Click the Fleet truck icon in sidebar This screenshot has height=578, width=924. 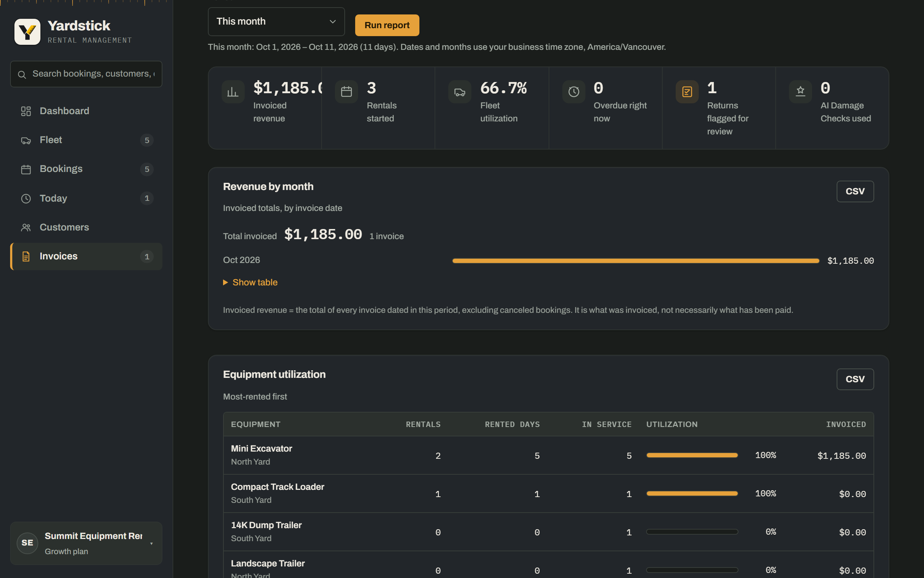(x=26, y=140)
